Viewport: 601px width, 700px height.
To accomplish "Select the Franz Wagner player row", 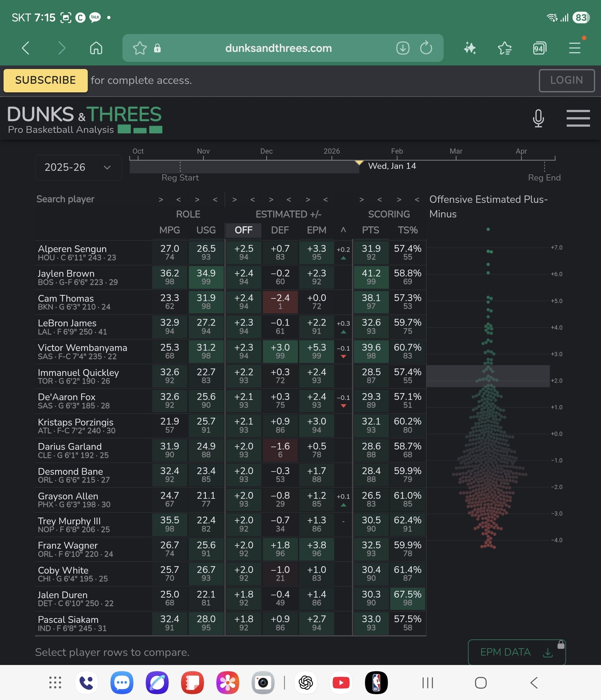I will click(x=231, y=549).
